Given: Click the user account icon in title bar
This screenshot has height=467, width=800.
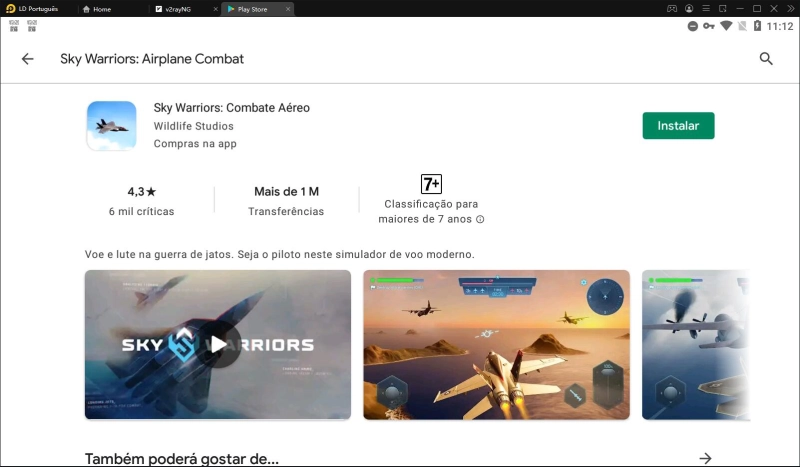Looking at the screenshot, I should click(x=691, y=8).
